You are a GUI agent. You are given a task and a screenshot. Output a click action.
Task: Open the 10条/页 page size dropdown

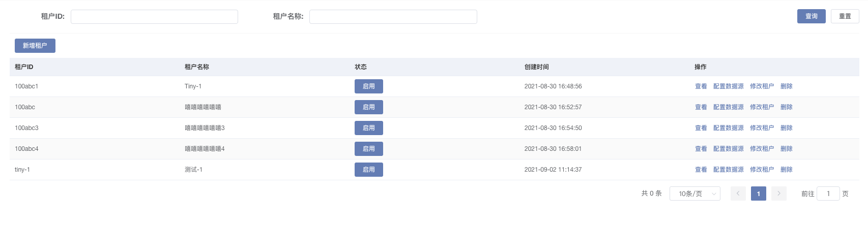click(x=695, y=194)
